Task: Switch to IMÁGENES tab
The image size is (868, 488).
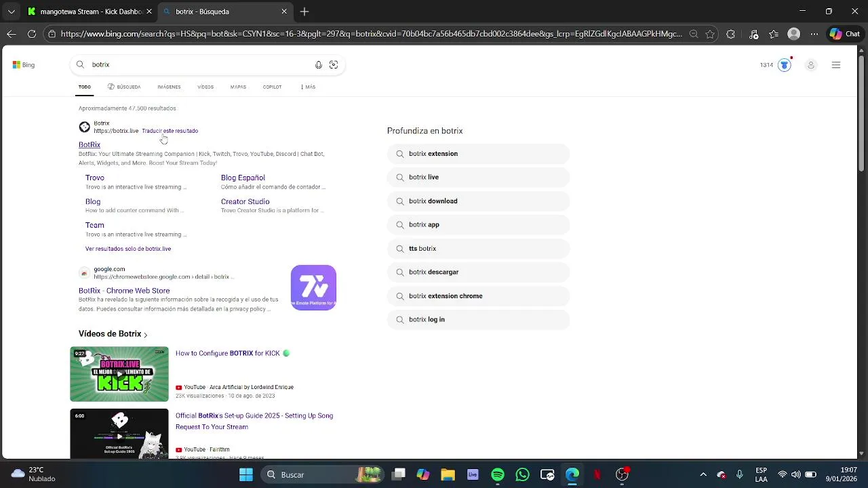Action: click(x=169, y=87)
